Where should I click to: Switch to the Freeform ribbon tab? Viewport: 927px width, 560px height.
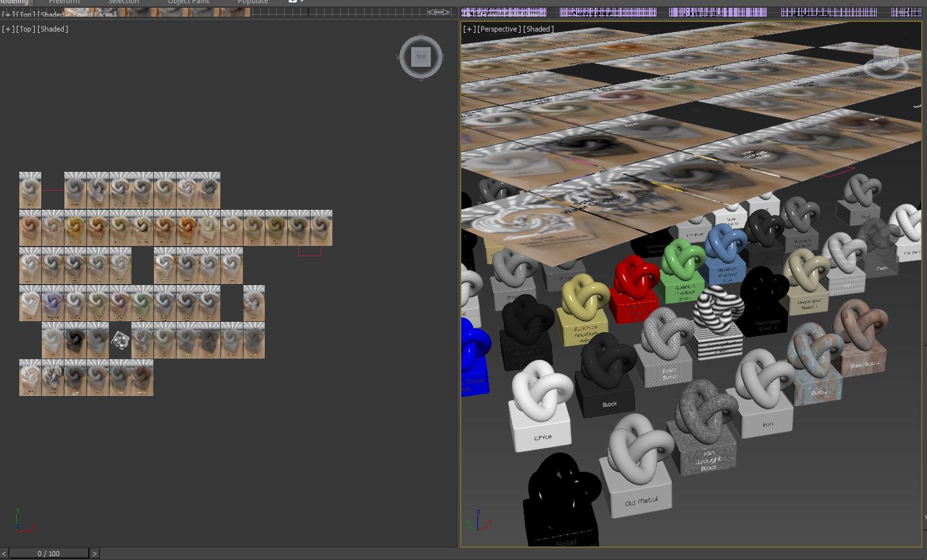click(x=64, y=2)
